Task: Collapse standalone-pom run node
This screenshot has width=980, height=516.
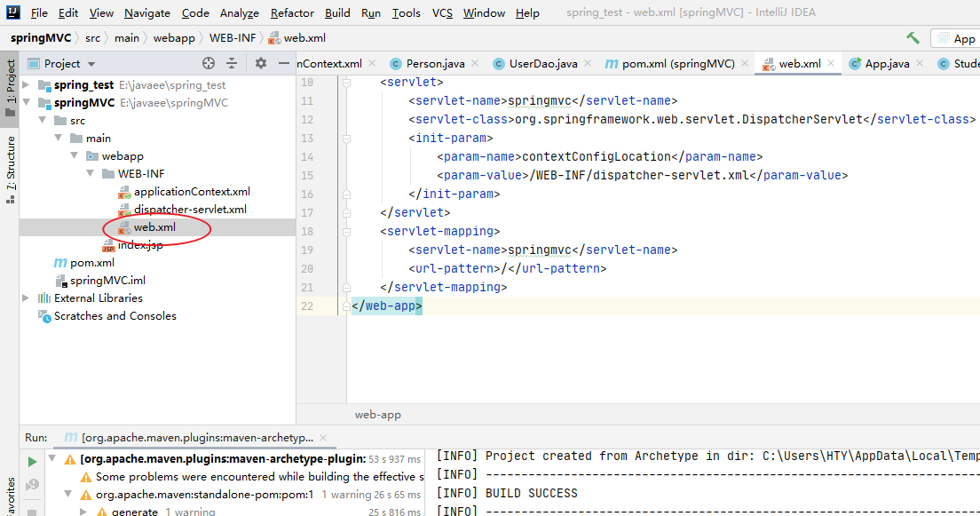Action: [x=68, y=494]
